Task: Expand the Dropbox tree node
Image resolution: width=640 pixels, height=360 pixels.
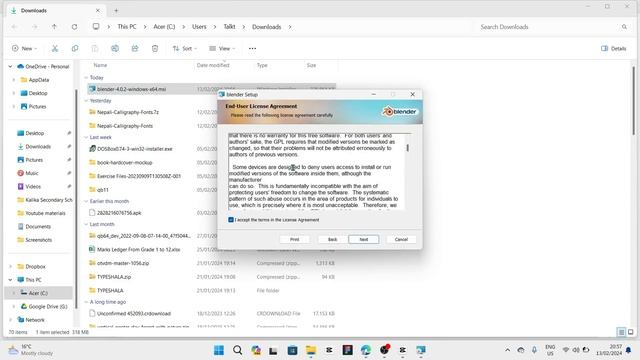Action: tap(10, 267)
